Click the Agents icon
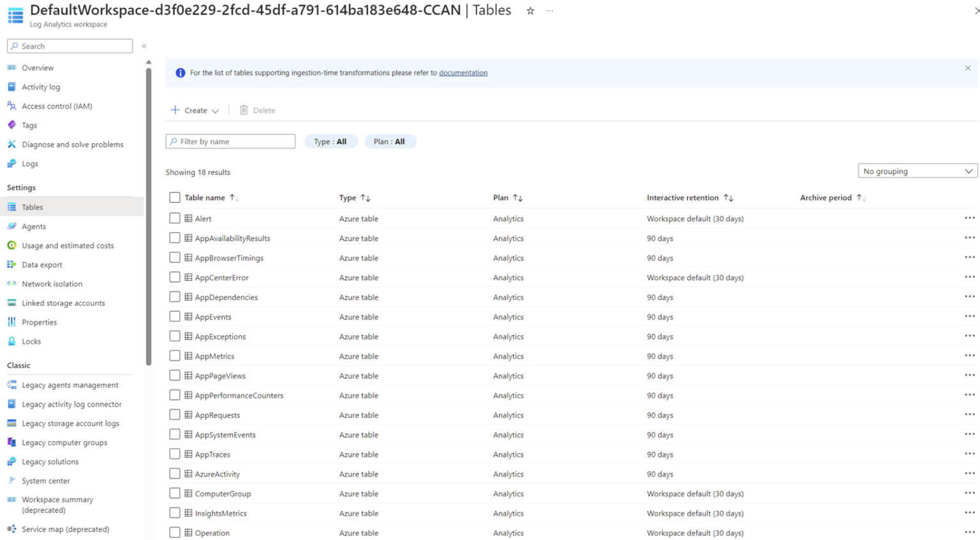 click(x=11, y=226)
